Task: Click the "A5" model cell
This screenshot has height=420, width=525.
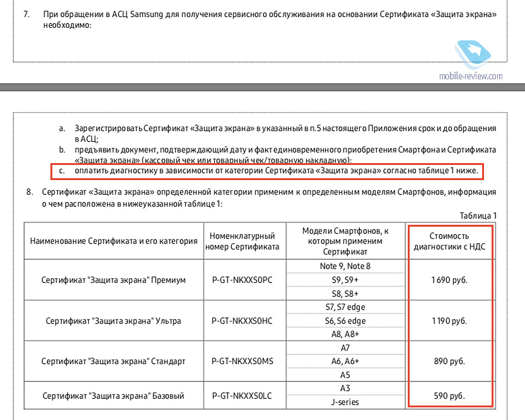Action: pyautogui.click(x=345, y=375)
